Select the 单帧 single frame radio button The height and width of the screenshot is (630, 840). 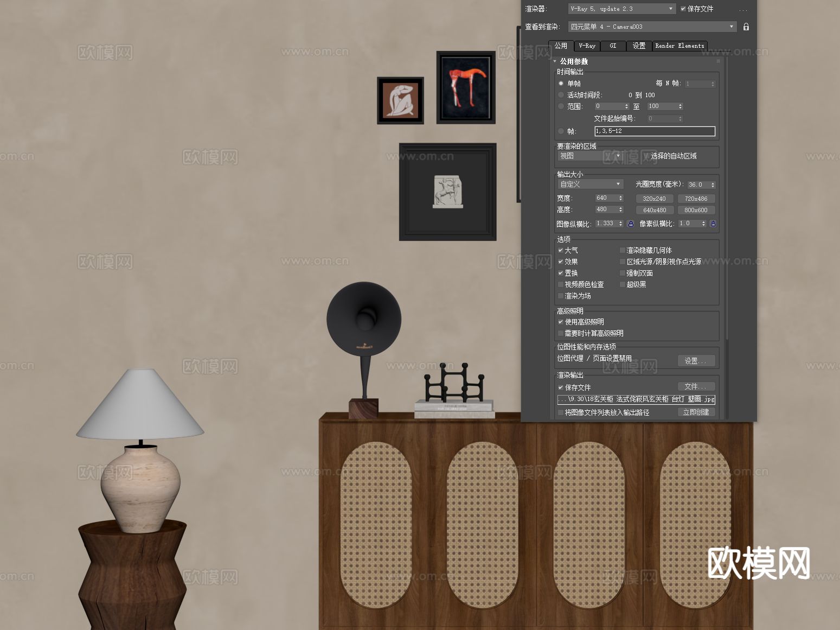(561, 84)
